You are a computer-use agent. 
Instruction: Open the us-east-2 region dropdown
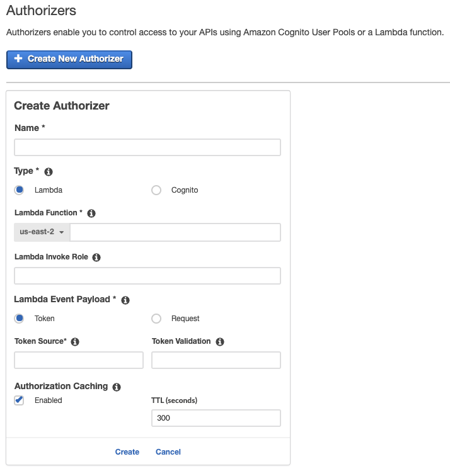click(x=42, y=232)
